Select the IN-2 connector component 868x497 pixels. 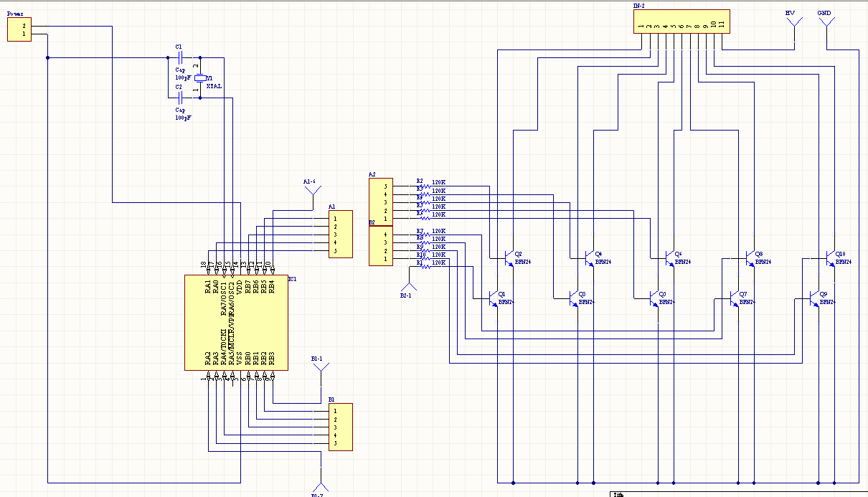pyautogui.click(x=681, y=21)
